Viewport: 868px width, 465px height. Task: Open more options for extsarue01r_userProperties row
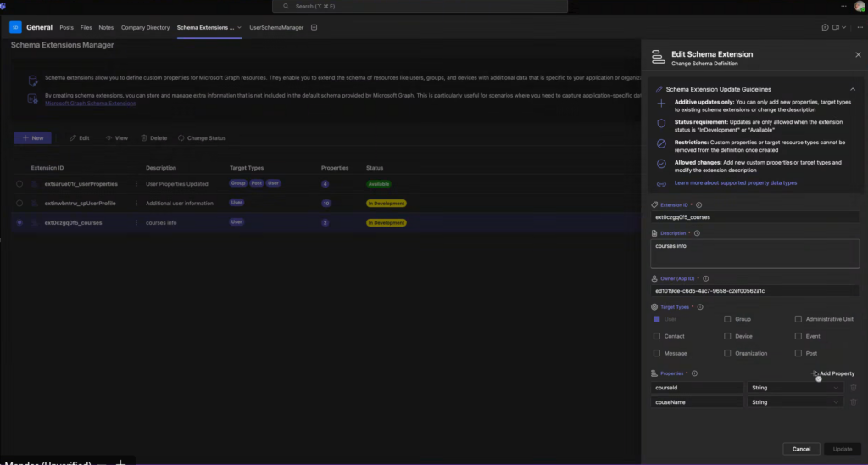click(x=136, y=183)
